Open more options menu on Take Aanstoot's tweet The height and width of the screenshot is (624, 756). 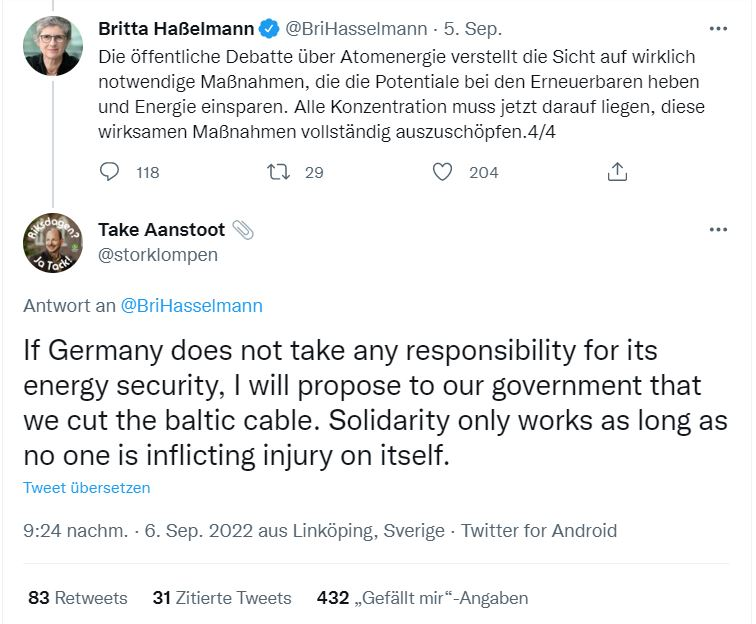[x=718, y=230]
